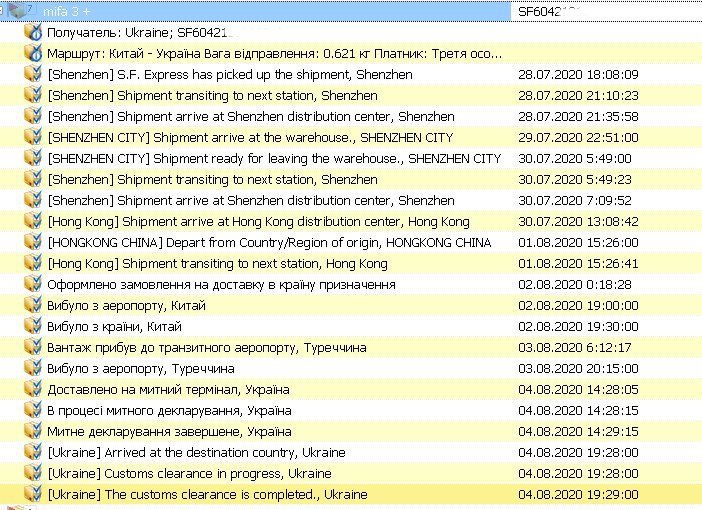Click the date '28.07.2020 18:08:09'

578,74
